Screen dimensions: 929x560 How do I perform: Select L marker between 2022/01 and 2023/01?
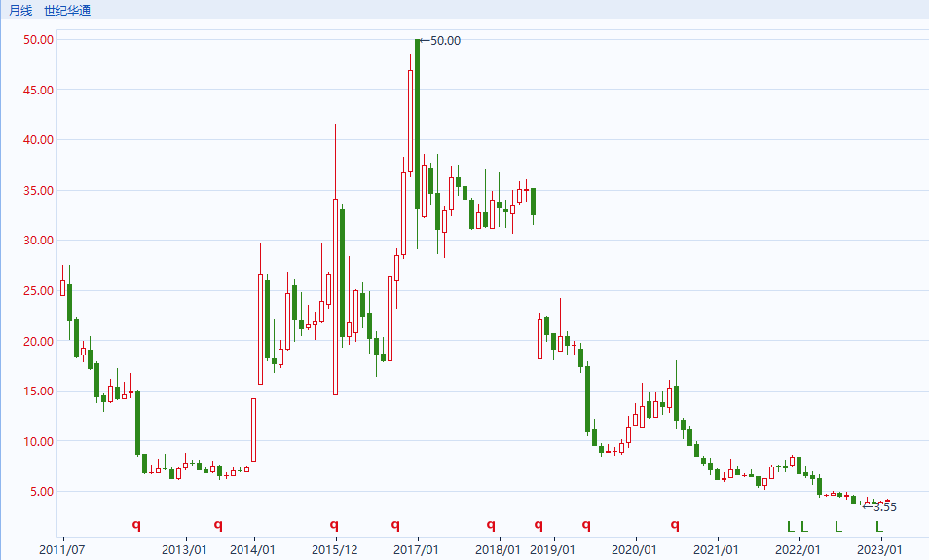click(x=838, y=526)
